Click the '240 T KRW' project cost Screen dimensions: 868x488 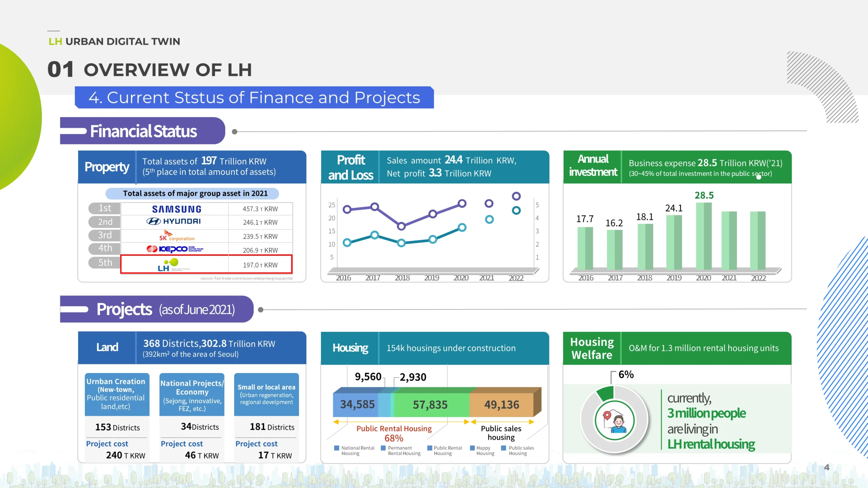(125, 455)
